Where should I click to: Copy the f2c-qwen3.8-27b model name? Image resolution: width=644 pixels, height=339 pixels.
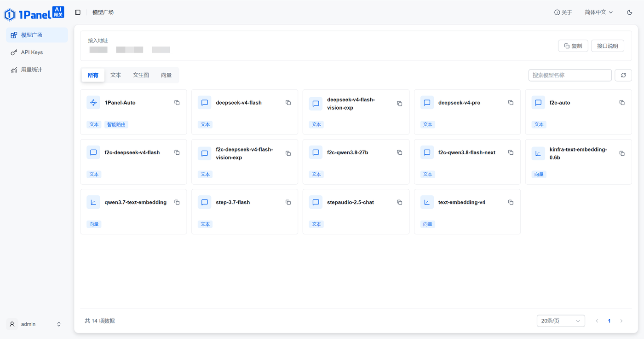point(400,152)
